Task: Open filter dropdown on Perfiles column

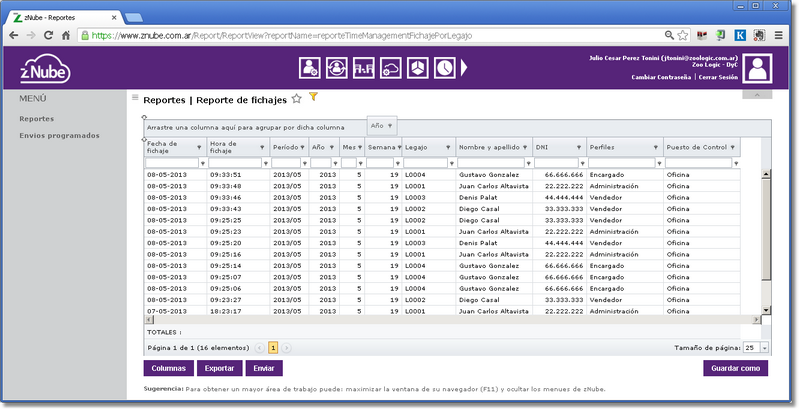Action: coord(656,147)
